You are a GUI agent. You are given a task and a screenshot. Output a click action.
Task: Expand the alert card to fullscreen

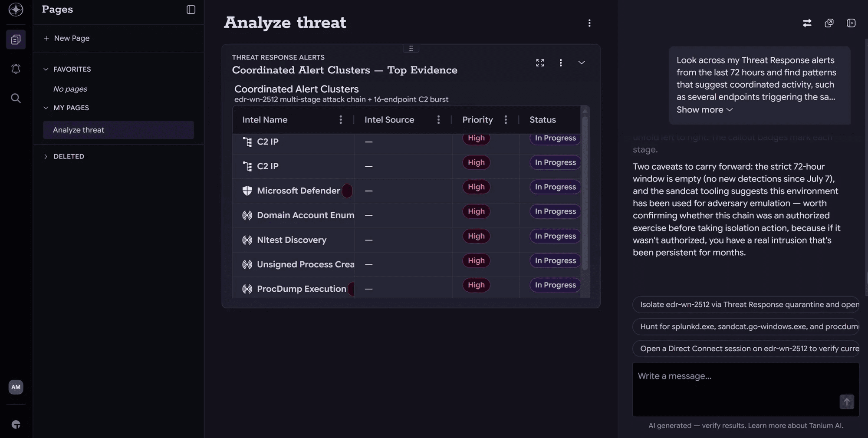(539, 63)
